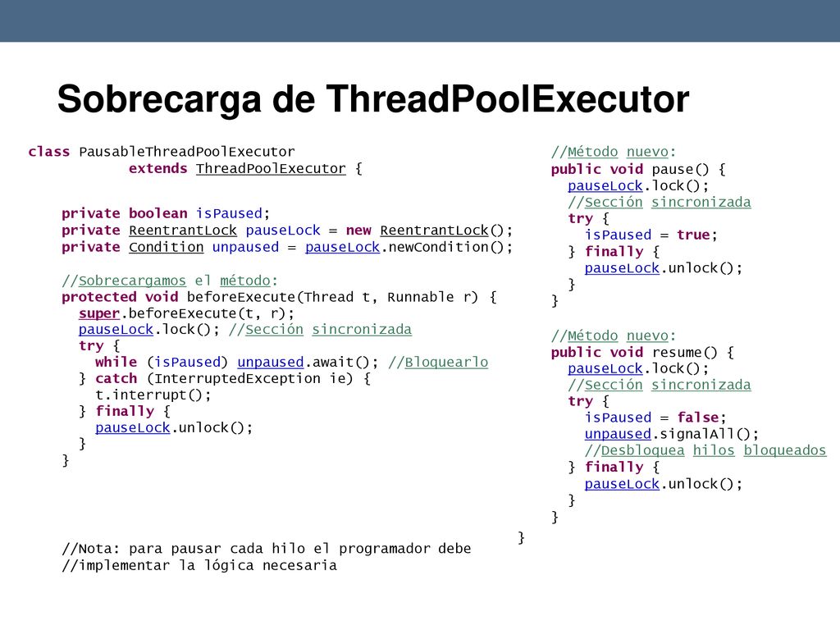The height and width of the screenshot is (630, 840).
Task: Click 'pauseLock.unlock();' inside pause() method
Action: (x=664, y=268)
